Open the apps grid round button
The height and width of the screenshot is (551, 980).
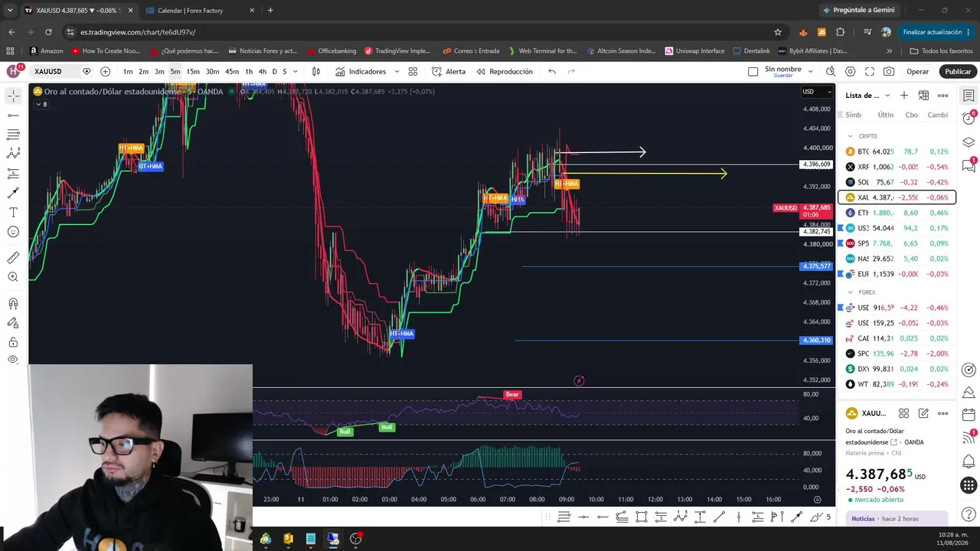point(969,485)
